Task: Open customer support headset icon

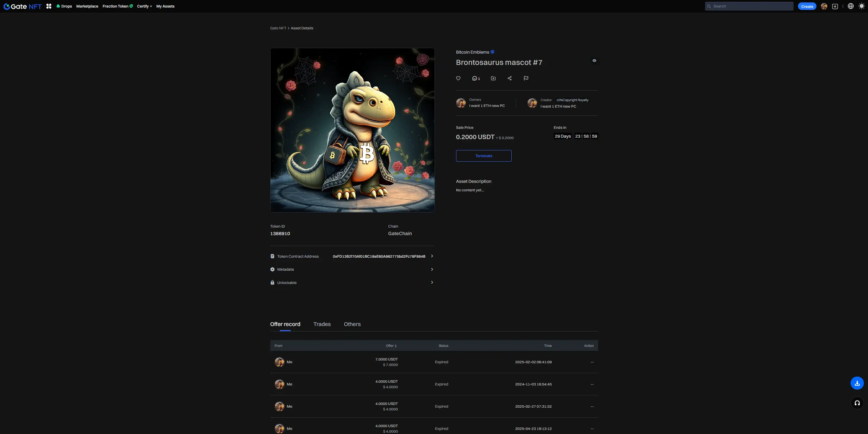Action: point(857,403)
